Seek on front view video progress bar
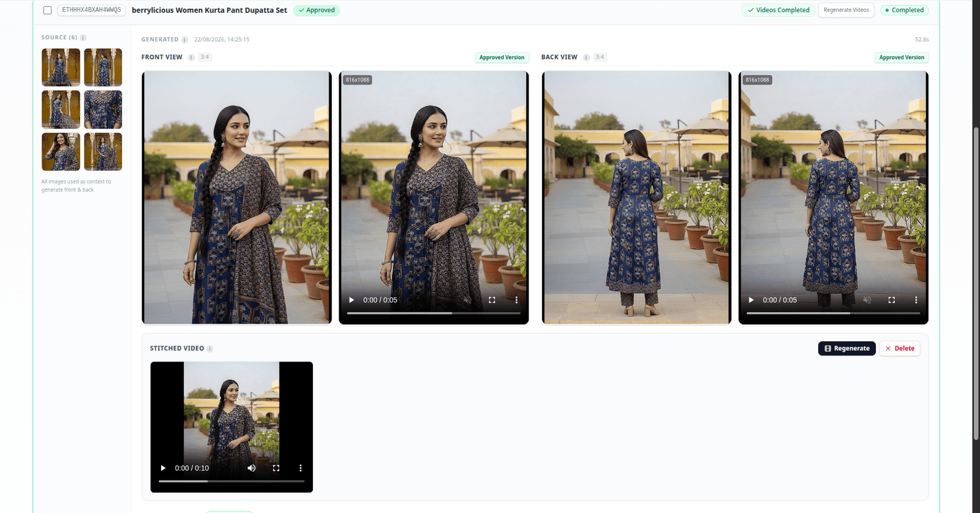 [x=434, y=313]
